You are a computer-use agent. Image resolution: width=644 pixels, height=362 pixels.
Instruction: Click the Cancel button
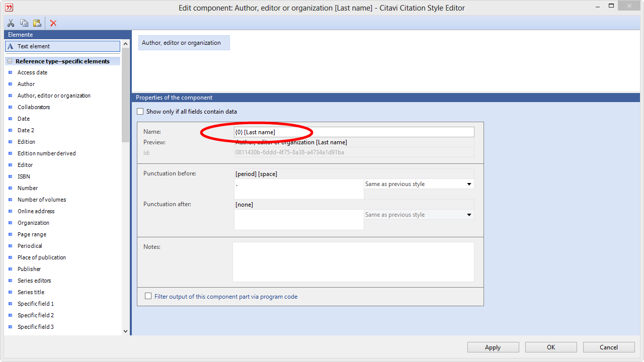(x=609, y=347)
